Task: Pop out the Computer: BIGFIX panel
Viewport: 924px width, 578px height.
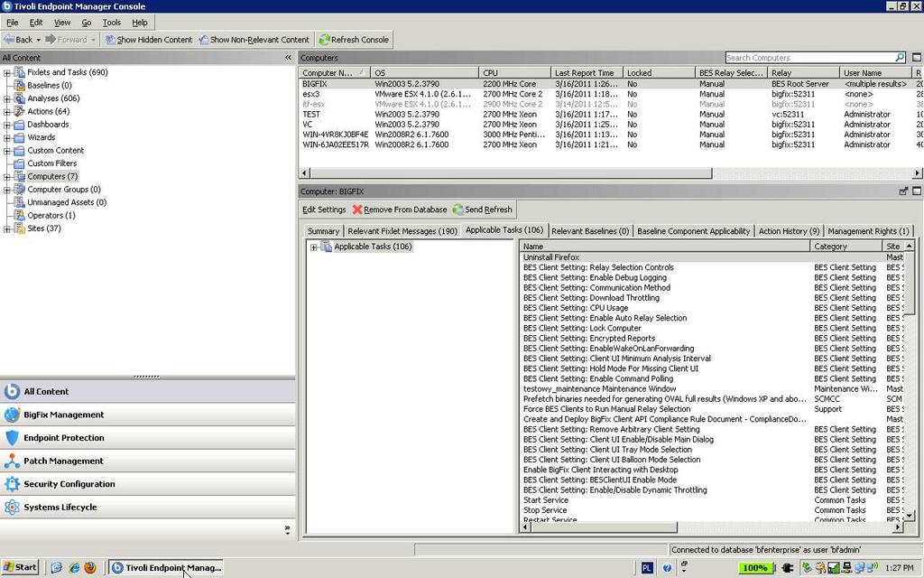Action: point(903,191)
